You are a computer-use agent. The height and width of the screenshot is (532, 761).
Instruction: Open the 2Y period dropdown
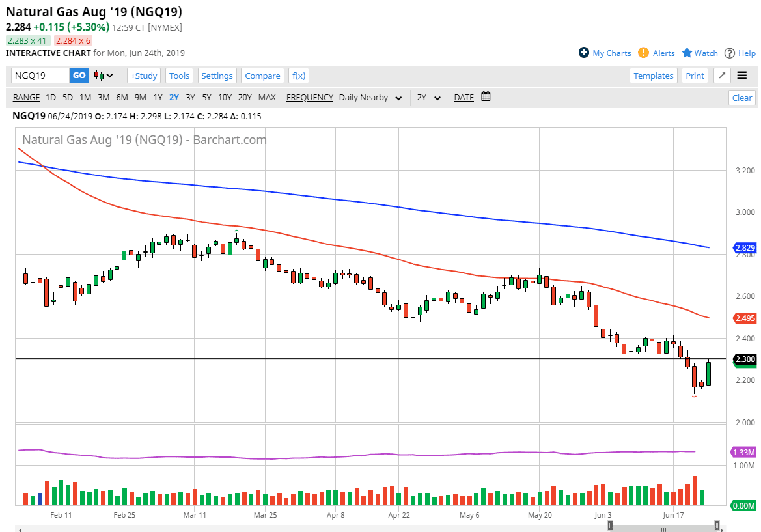(429, 98)
